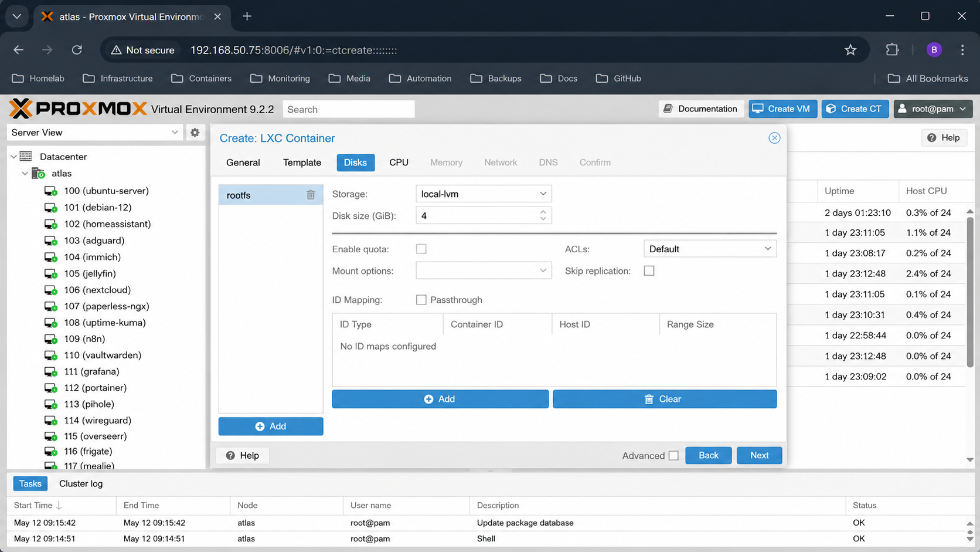Click the atlas node icon
Image resolution: width=980 pixels, height=552 pixels.
[x=39, y=174]
